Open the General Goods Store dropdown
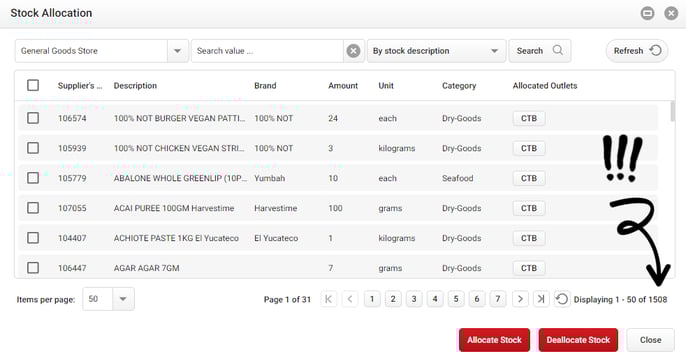The image size is (686, 363). click(177, 51)
